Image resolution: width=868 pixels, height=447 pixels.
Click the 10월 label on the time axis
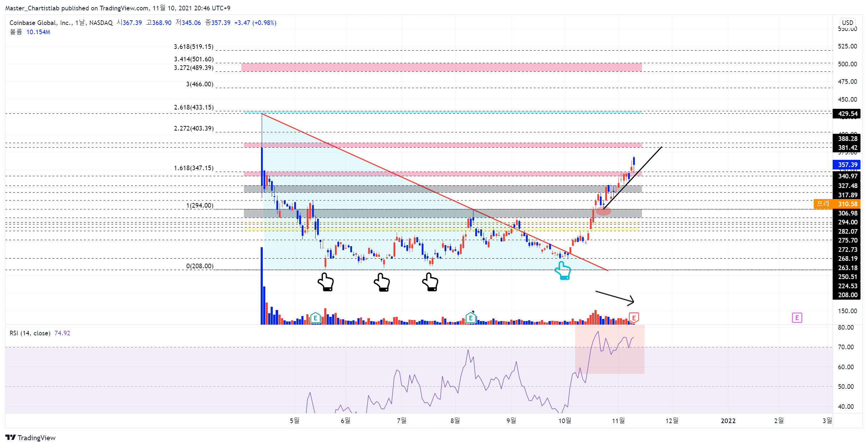tap(565, 421)
